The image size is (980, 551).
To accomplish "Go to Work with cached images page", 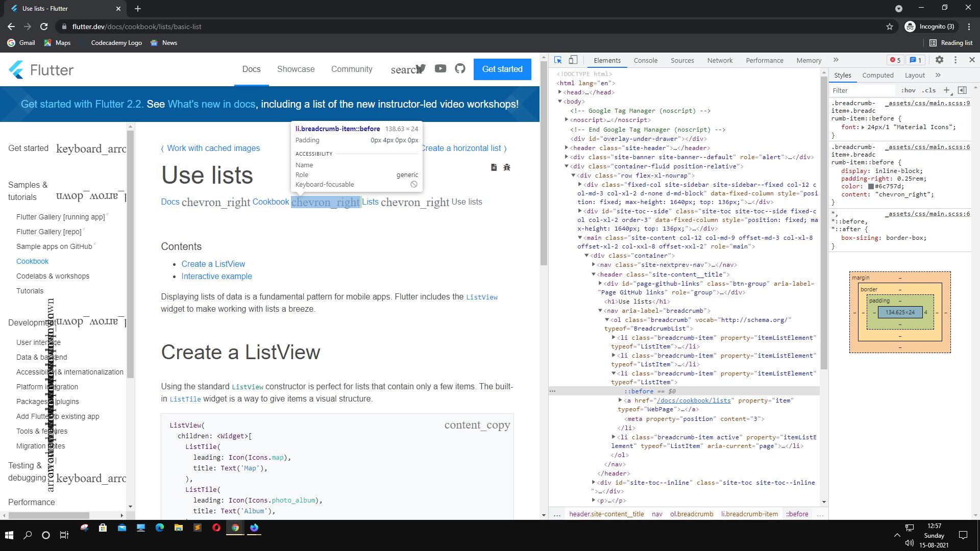I will tap(213, 148).
